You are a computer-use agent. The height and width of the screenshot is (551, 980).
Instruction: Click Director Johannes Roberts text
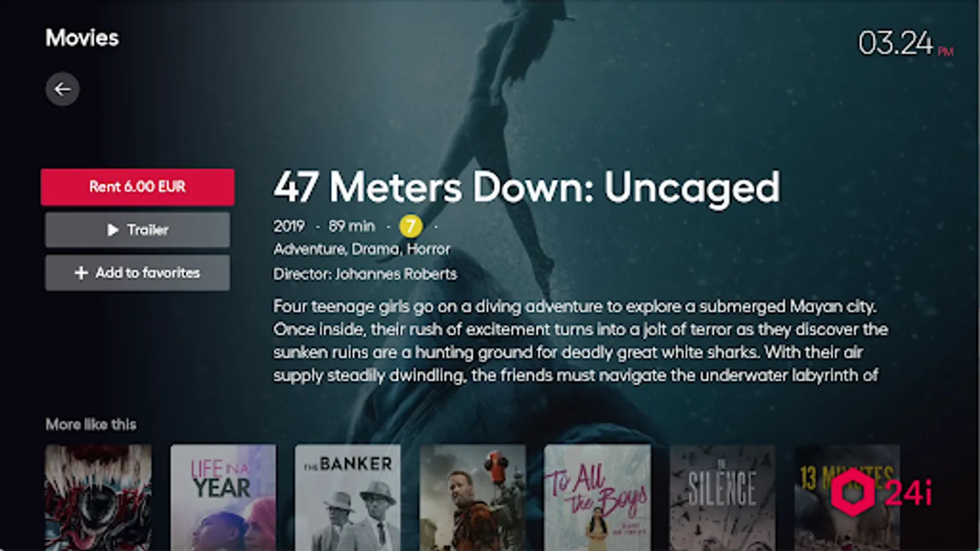tap(365, 274)
